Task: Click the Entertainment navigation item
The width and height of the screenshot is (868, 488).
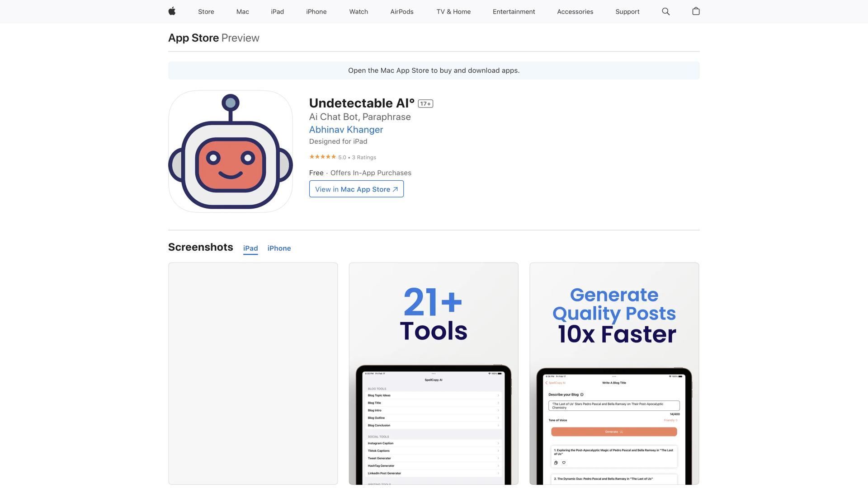Action: point(514,12)
